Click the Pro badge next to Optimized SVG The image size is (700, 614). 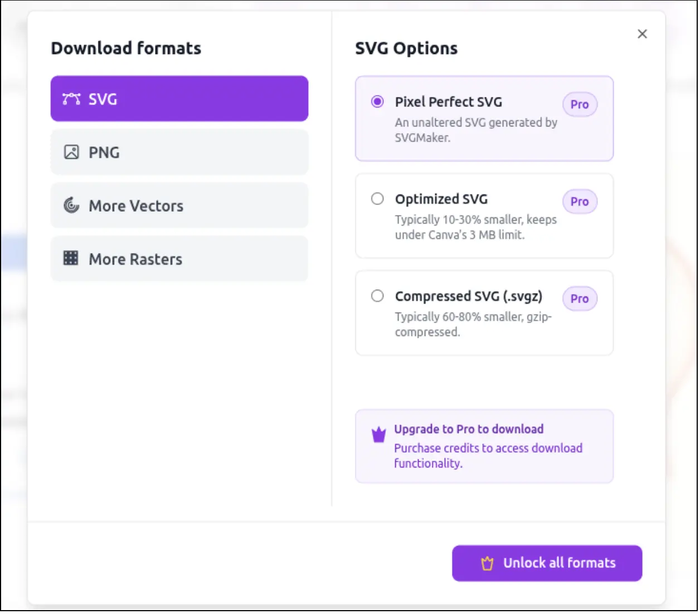tap(580, 202)
